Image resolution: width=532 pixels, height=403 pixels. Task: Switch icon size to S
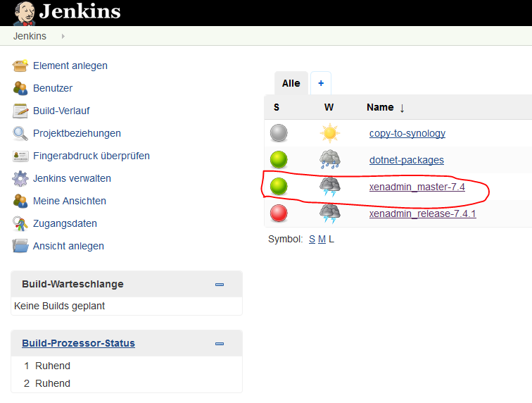312,240
